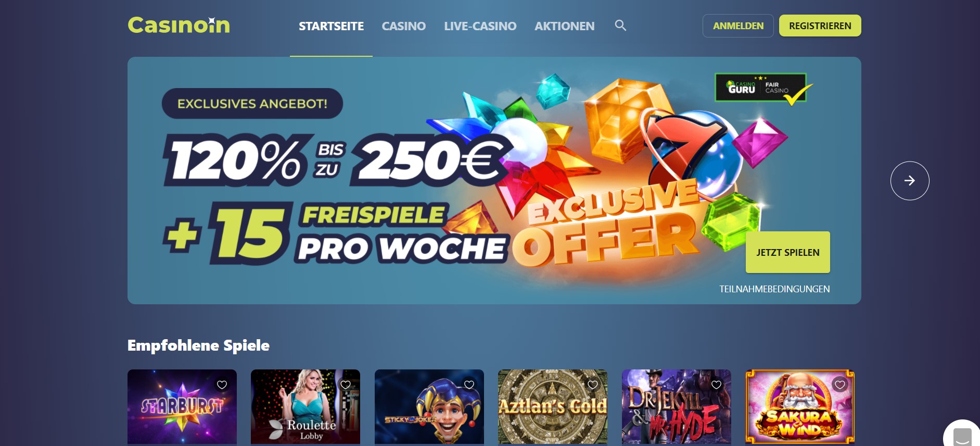Toggle favorite heart on Aztlan's Gold
Image resolution: width=980 pixels, height=446 pixels.
click(x=593, y=385)
